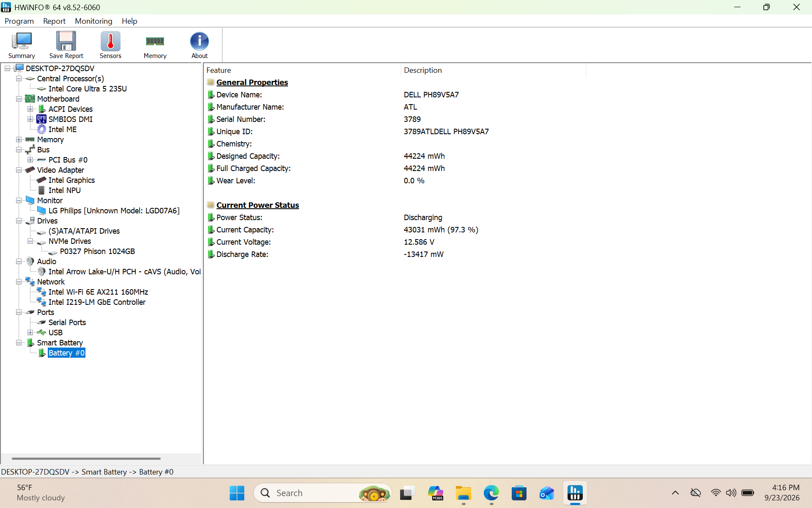Open Microsoft Store from taskbar
Image resolution: width=812 pixels, height=508 pixels.
(519, 493)
